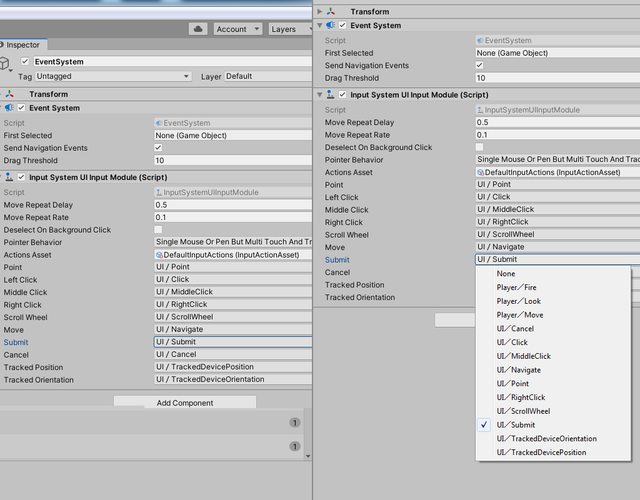Select First Selected object field in left panel
Screen dimensions: 640x500
[233, 136]
